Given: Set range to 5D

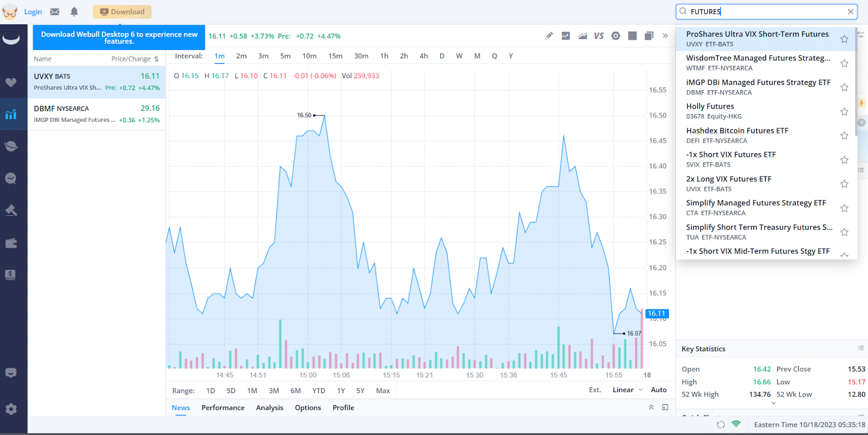Looking at the screenshot, I should click(x=231, y=390).
